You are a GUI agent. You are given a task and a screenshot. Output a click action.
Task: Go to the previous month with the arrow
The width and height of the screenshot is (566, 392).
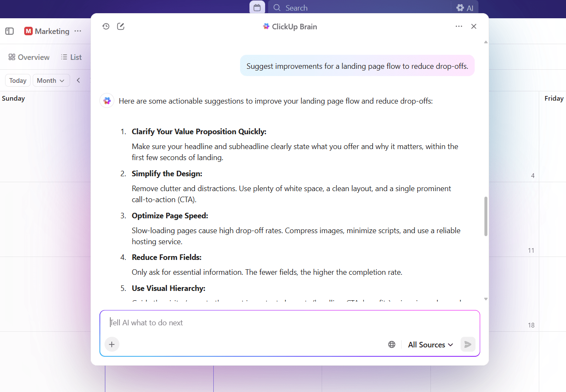[x=78, y=80]
